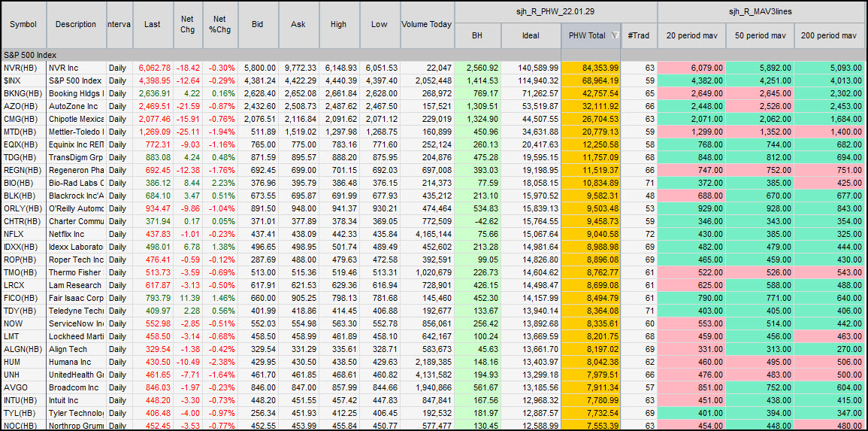
Task: Click the 200 period mav column header
Action: [830, 35]
